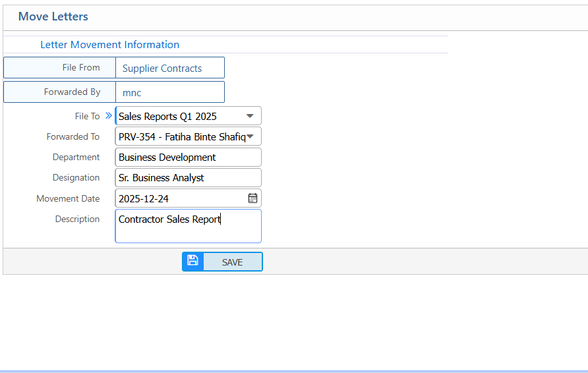Select the Supplier Contracts File From field
The height and width of the screenshot is (373, 588).
[169, 68]
